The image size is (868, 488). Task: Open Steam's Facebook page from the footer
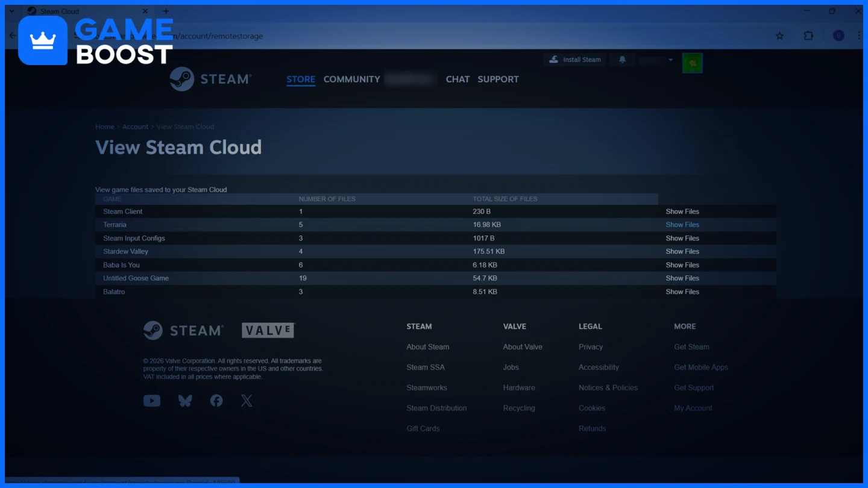click(216, 400)
